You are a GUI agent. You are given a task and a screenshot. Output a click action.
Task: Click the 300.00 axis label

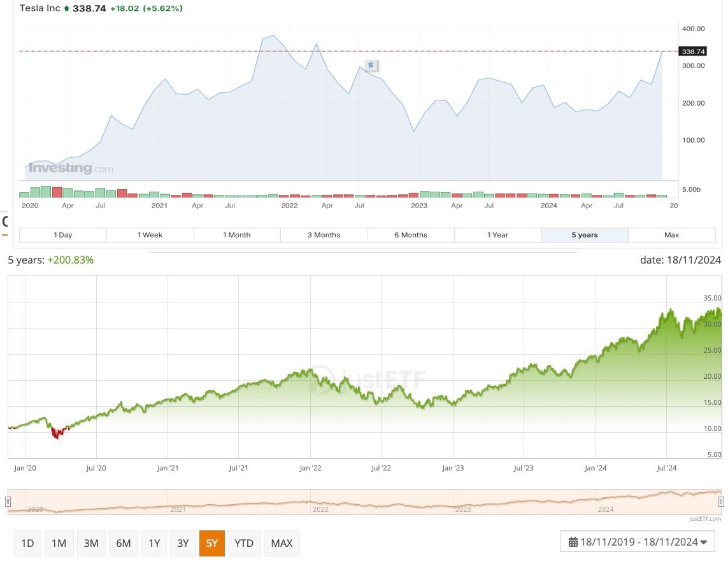693,66
